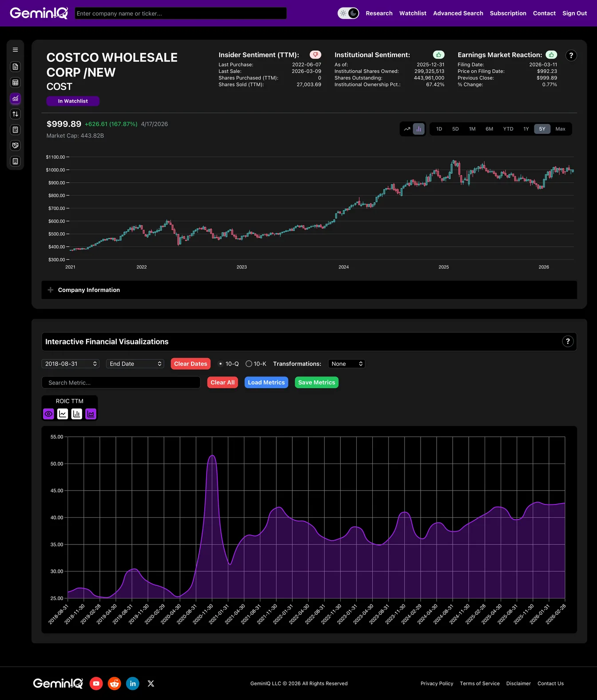Set ROIC TTM to area chart
597x700 pixels.
coord(91,414)
